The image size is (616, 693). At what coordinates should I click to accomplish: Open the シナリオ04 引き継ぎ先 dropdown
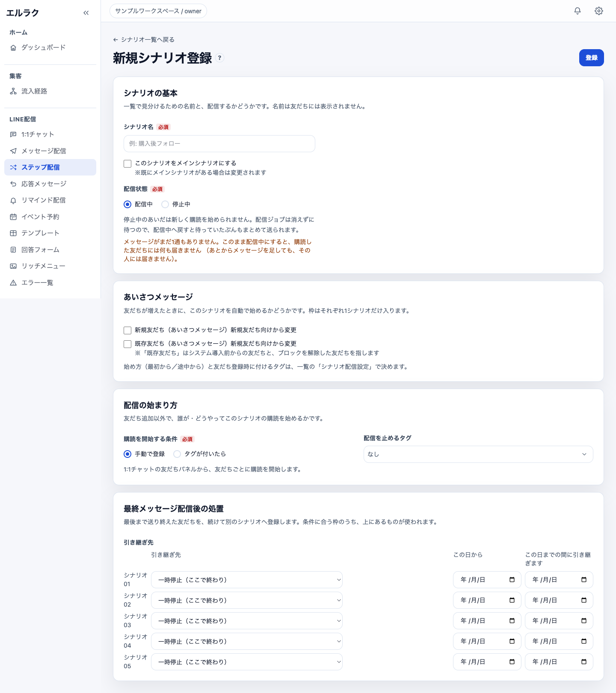click(x=247, y=641)
